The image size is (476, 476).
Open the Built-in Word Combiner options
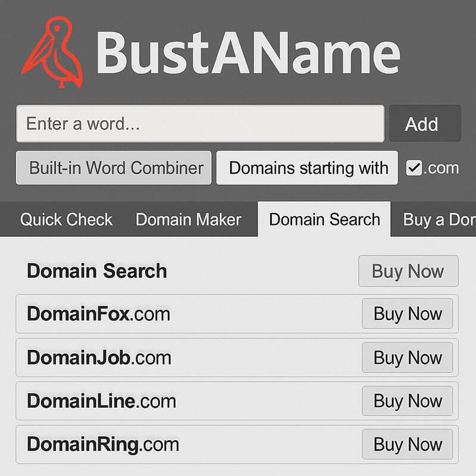(x=113, y=168)
